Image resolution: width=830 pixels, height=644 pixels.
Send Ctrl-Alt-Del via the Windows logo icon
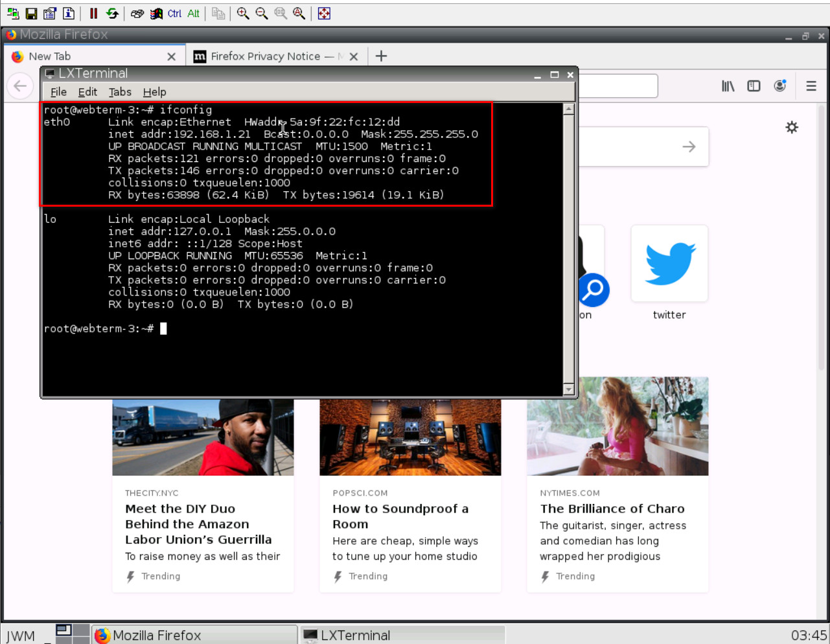click(x=156, y=14)
